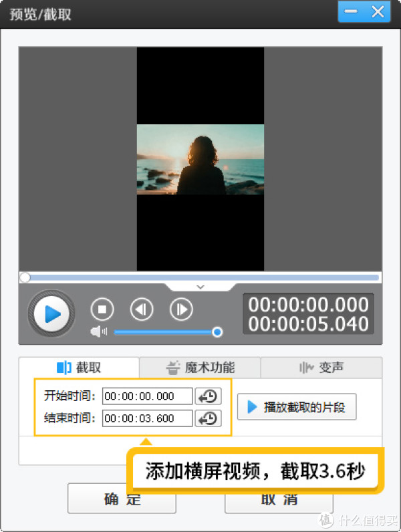Click the 00:00:00.000 current time display
The image size is (401, 532).
[308, 304]
